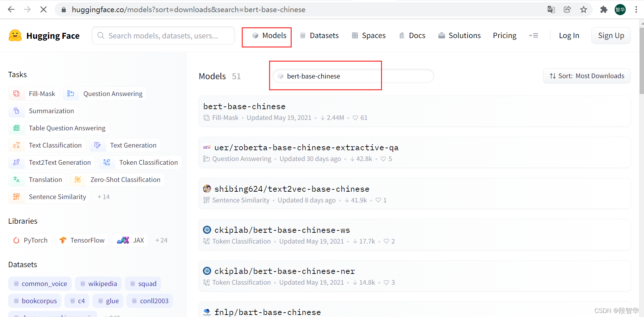Image resolution: width=644 pixels, height=317 pixels.
Task: Open ckiplab/bert-base-chinese-ws model
Action: (414, 235)
